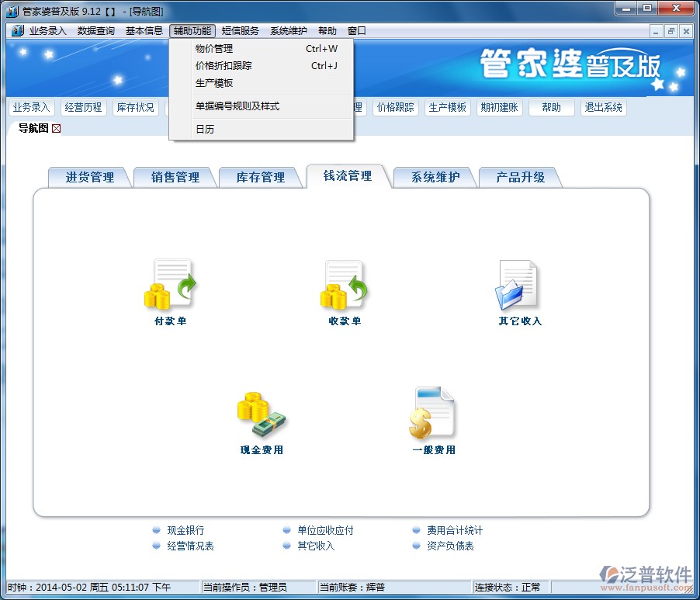Click the 当前操作员：管理员 status entry
This screenshot has width=700, height=600.
click(x=258, y=587)
